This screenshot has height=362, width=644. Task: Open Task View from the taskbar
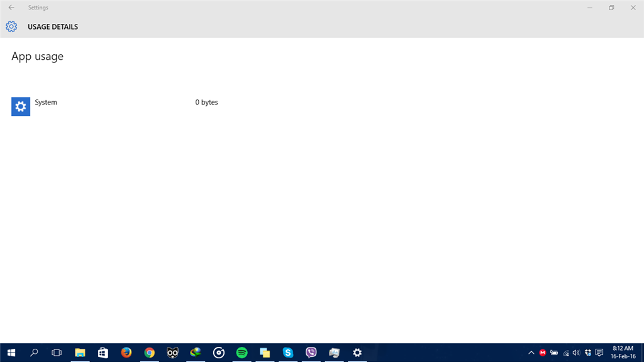pos(57,353)
